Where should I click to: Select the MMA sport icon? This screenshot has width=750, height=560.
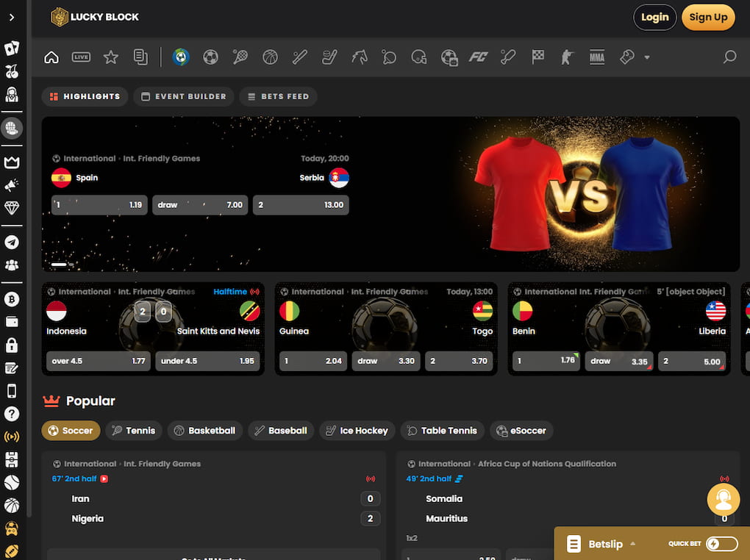pyautogui.click(x=597, y=57)
